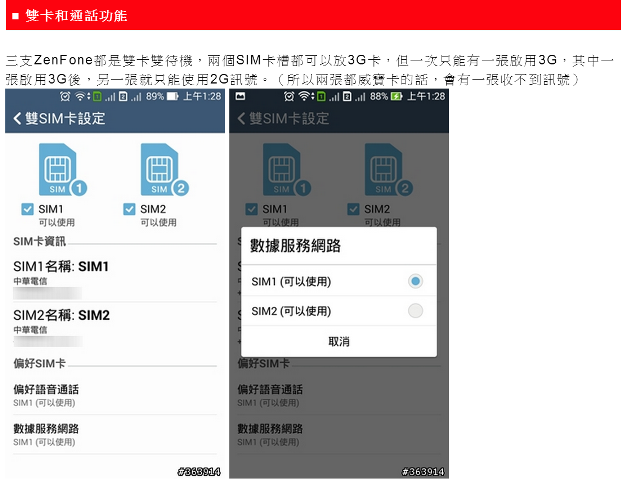Click 偏好SIM卡 section label in left screen
The width and height of the screenshot is (622, 480).
tap(39, 363)
